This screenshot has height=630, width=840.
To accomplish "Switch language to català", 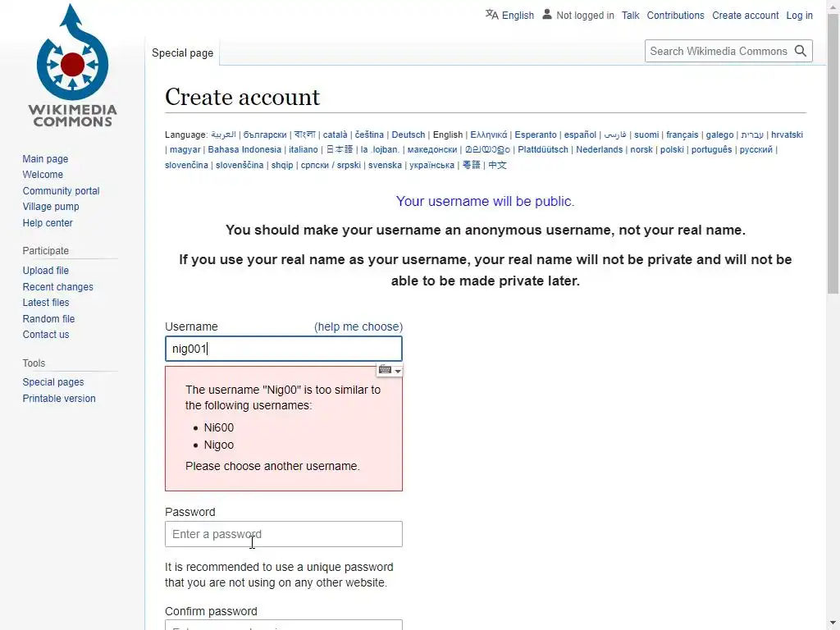I will pyautogui.click(x=335, y=135).
